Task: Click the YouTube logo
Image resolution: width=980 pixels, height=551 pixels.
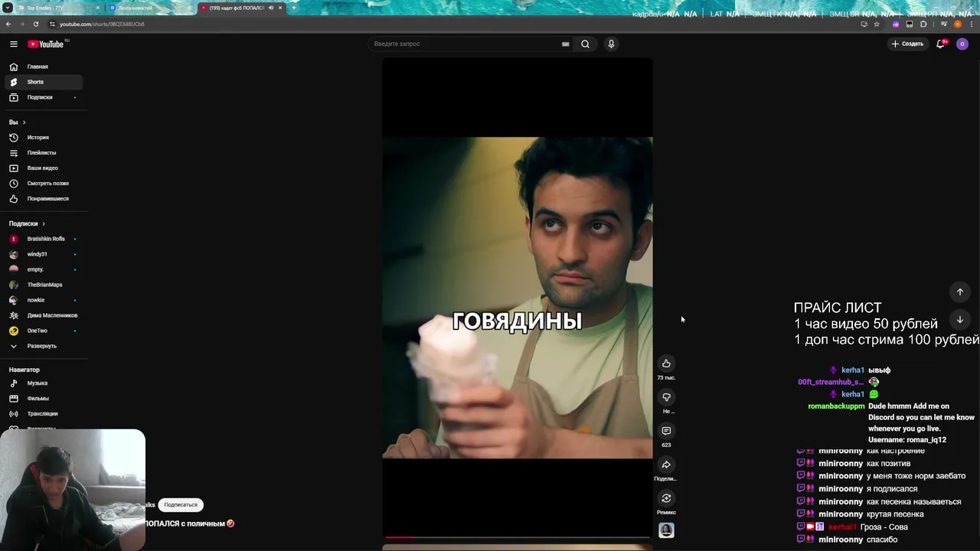Action: pos(46,44)
